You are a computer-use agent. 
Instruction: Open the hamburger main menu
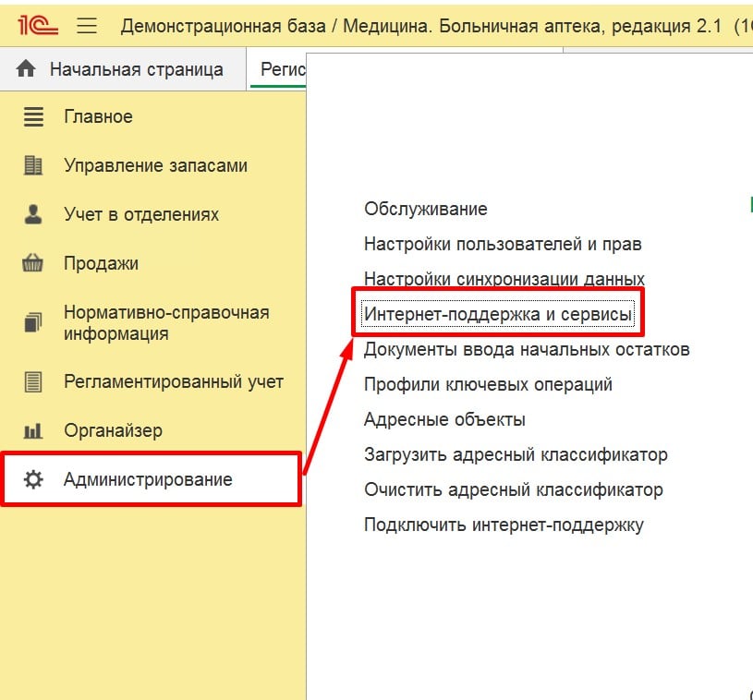tap(87, 25)
